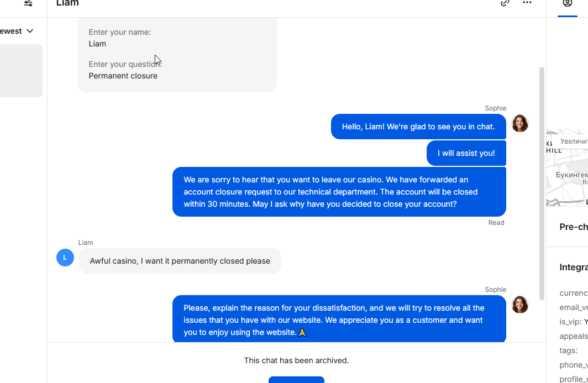Click the map enlarge button "Увеличить"

(x=574, y=141)
